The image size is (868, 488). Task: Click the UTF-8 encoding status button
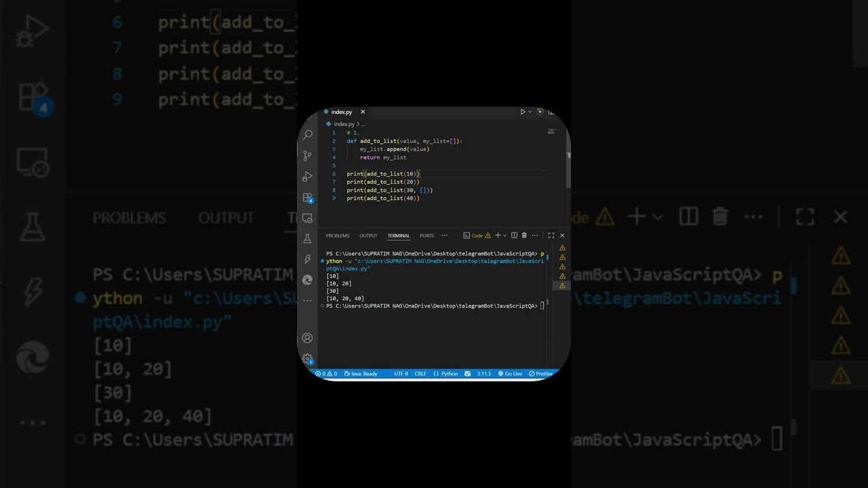click(401, 373)
